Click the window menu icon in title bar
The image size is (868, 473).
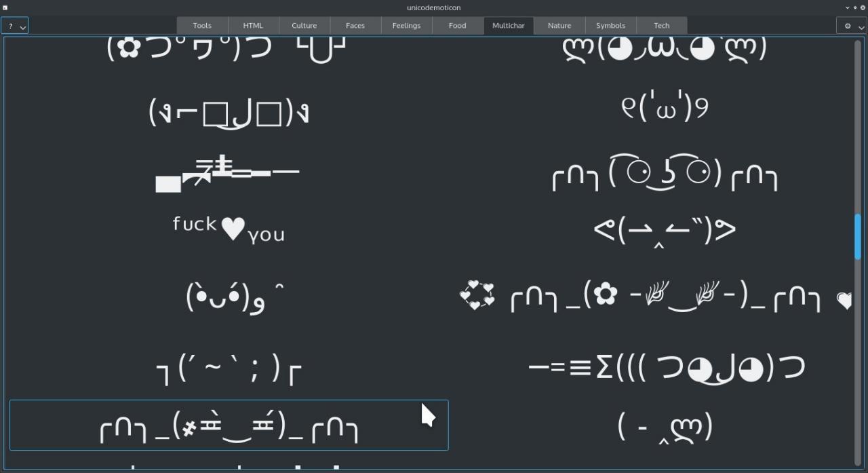click(5, 7)
